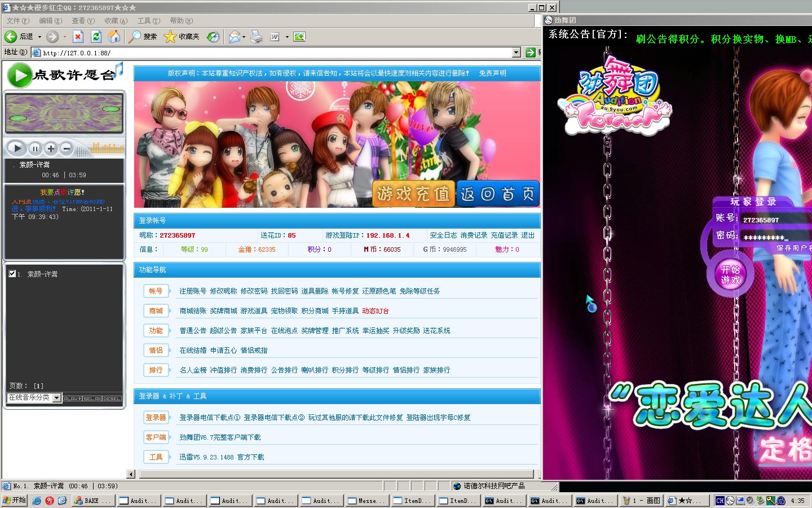Uncheck the 素颜-许嵩 playlist checkbox

coord(12,274)
